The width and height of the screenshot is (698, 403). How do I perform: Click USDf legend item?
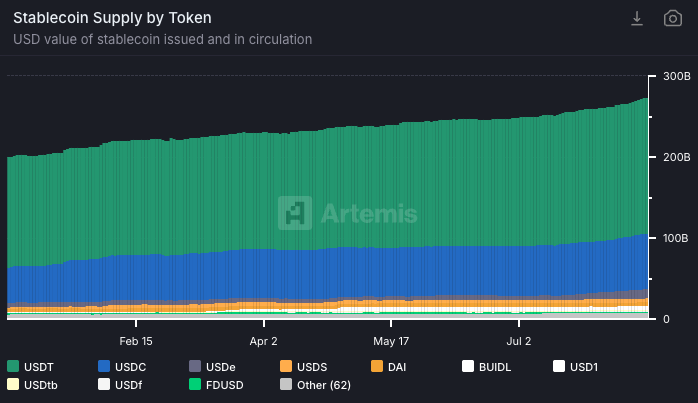(120, 384)
